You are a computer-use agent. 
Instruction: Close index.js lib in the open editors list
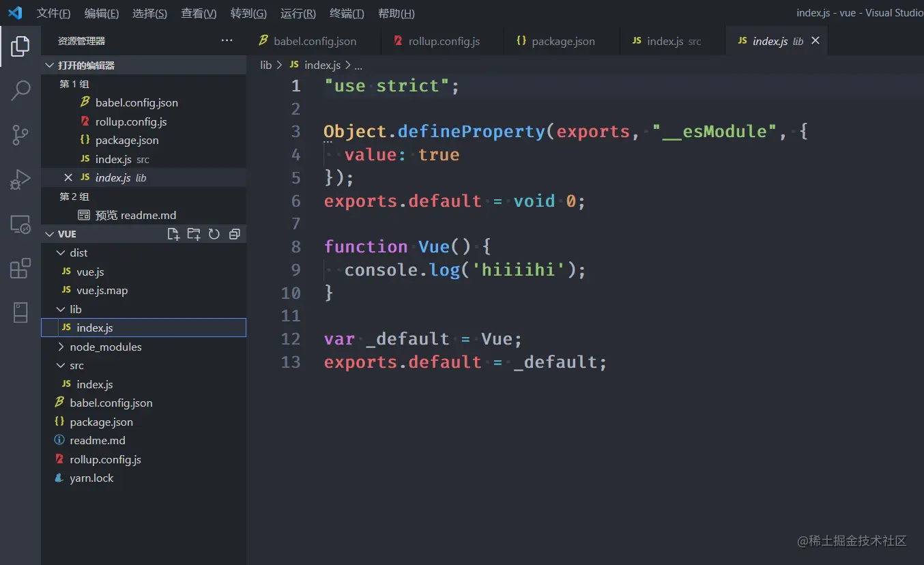68,177
